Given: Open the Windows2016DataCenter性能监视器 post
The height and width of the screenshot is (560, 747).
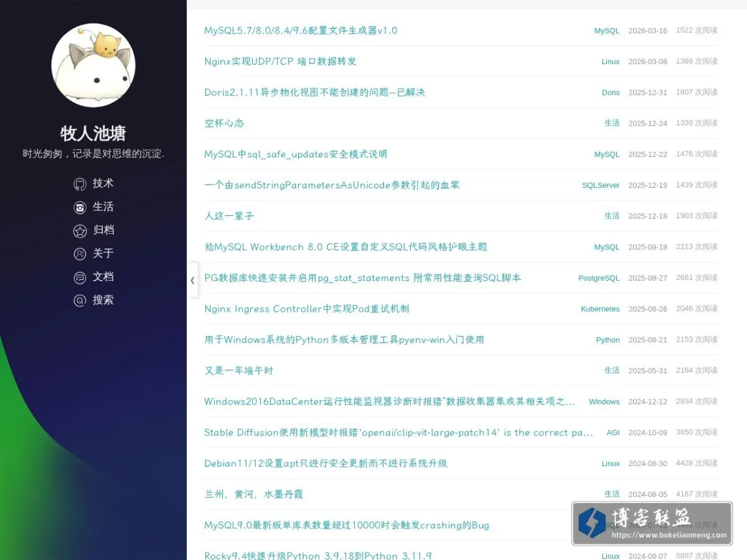Looking at the screenshot, I should 390,401.
